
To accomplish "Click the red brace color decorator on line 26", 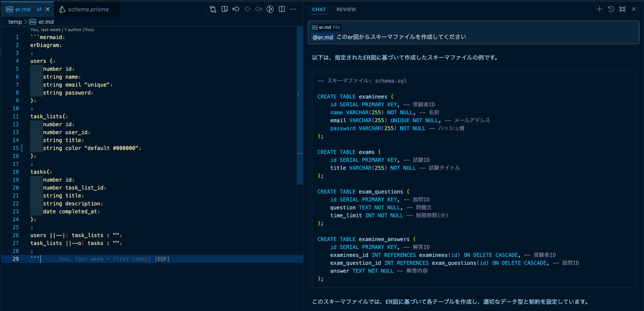I will [x=67, y=235].
